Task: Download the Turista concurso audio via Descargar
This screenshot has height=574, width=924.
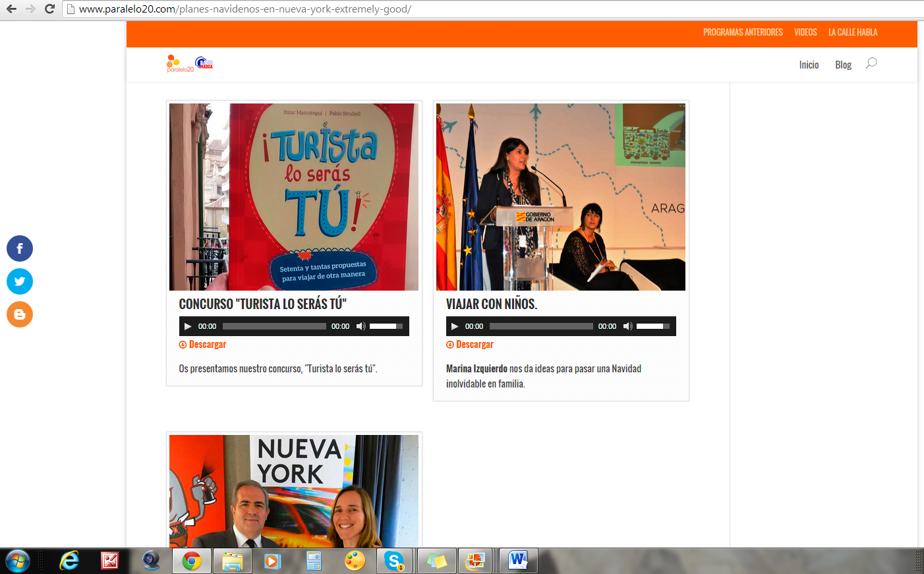Action: click(x=207, y=345)
